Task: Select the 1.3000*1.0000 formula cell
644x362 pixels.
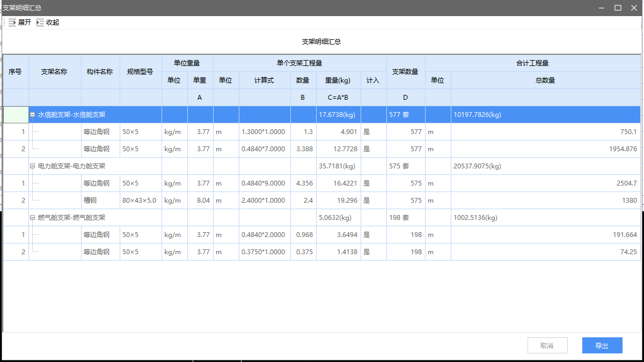Action: point(264,132)
